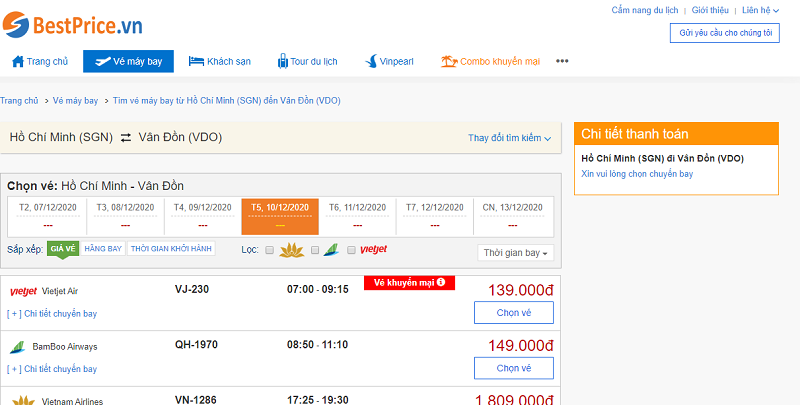Click breadcrumb Trang chủ link

coord(19,100)
